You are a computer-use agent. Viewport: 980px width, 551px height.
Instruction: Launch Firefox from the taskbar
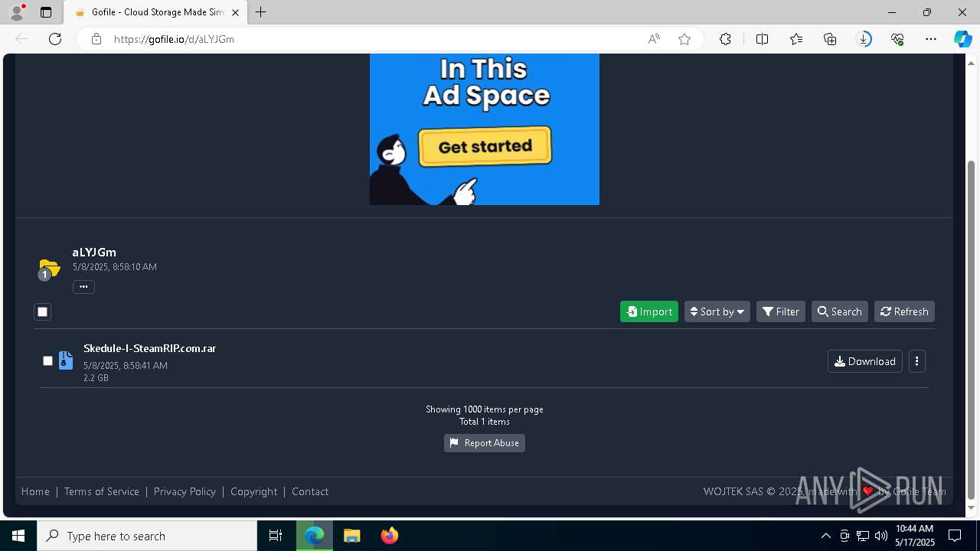[x=390, y=536]
